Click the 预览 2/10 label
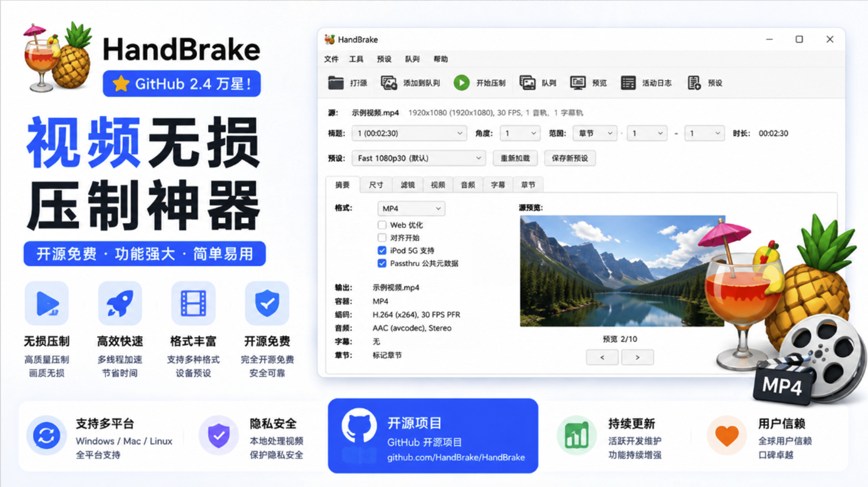 [x=620, y=339]
